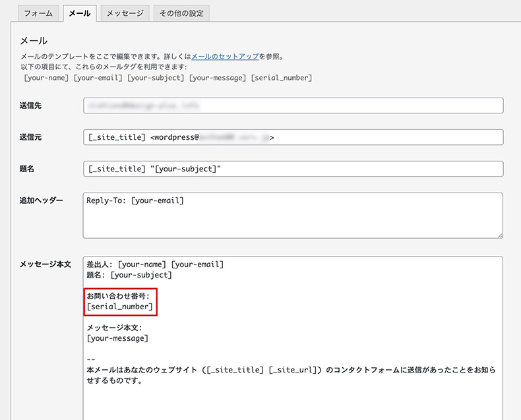Click the Reply-To: [your-email] header text
The height and width of the screenshot is (420, 521).
[x=135, y=200]
